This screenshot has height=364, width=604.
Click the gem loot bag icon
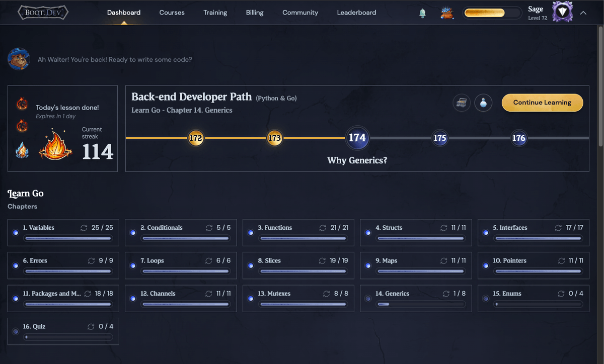coord(447,13)
